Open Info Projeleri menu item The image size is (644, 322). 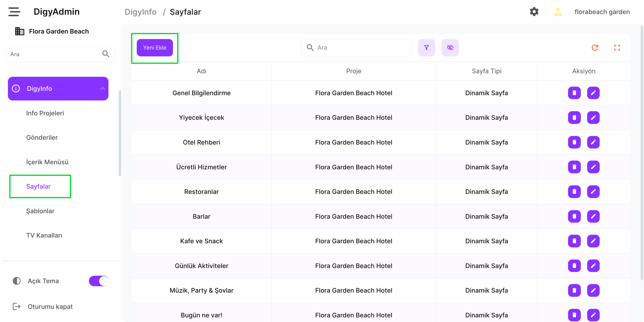pos(45,113)
